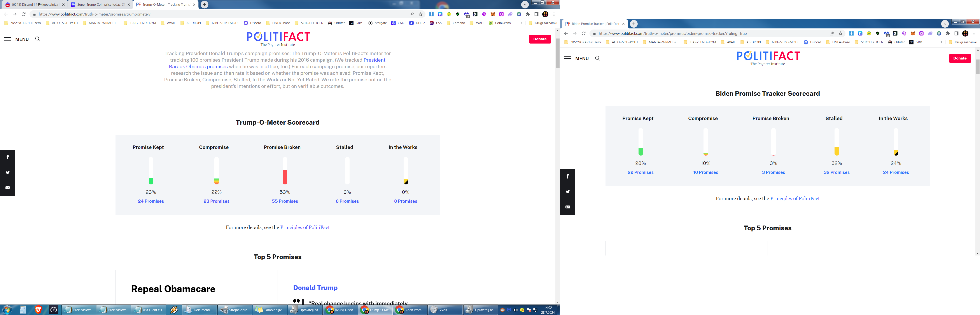980x315 pixels.
Task: Open the Brave browser from the taskbar
Action: (38, 310)
